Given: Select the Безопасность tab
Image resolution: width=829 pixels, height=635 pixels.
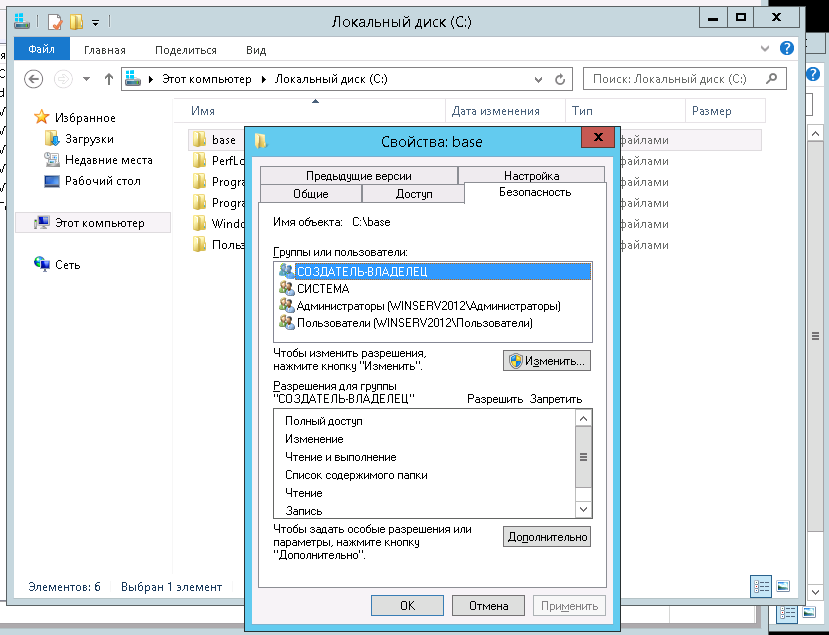Looking at the screenshot, I should tap(535, 192).
